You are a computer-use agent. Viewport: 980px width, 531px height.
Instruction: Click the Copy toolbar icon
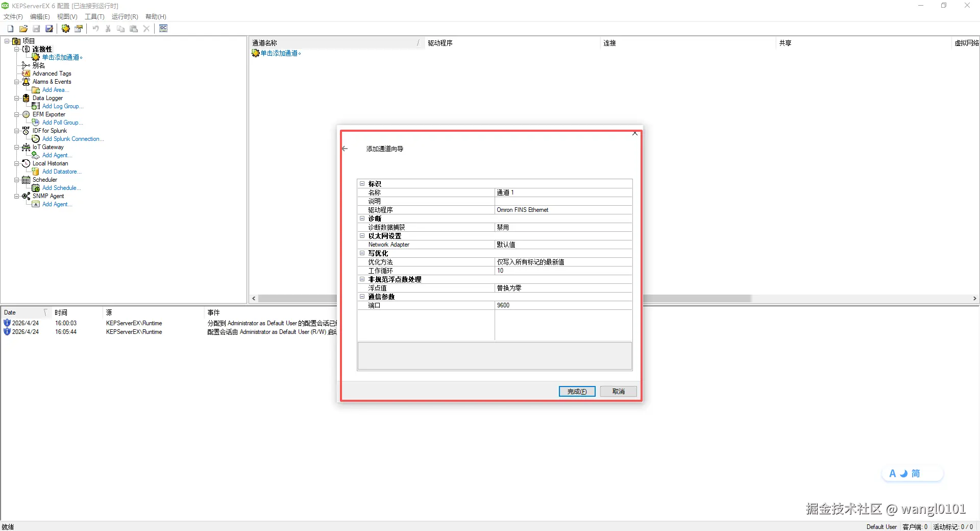point(121,29)
